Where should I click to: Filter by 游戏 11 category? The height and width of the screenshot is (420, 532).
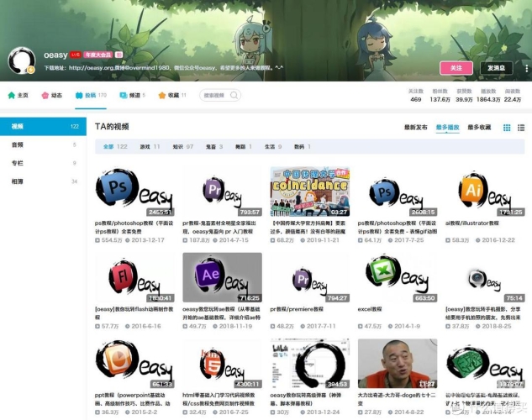click(150, 146)
